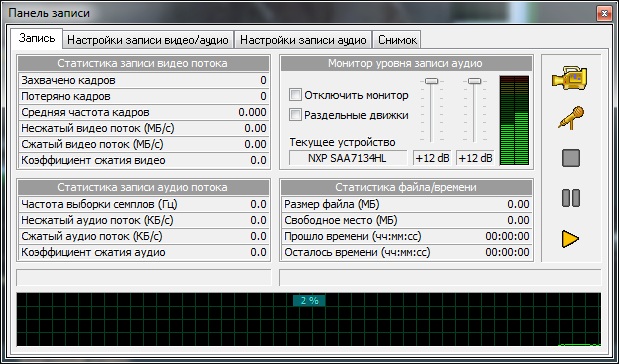The width and height of the screenshot is (619, 364).
Task: Click the right +12 dB value box
Action: [475, 158]
